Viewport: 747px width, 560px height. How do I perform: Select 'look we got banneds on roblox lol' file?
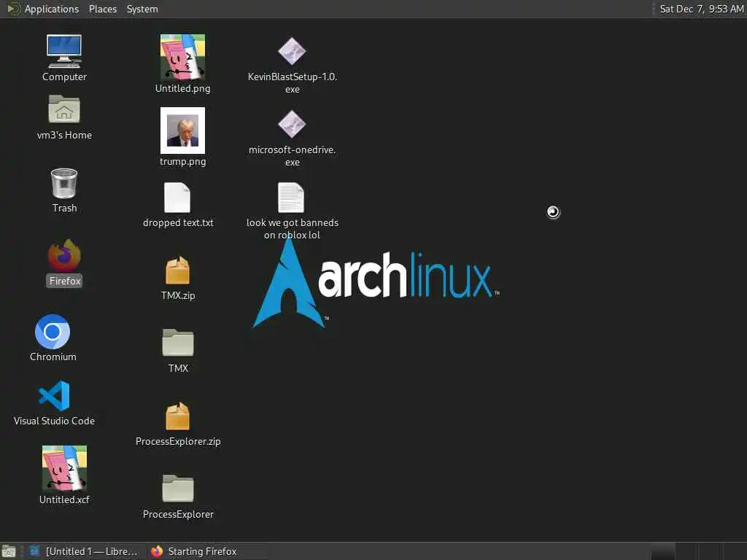291,197
